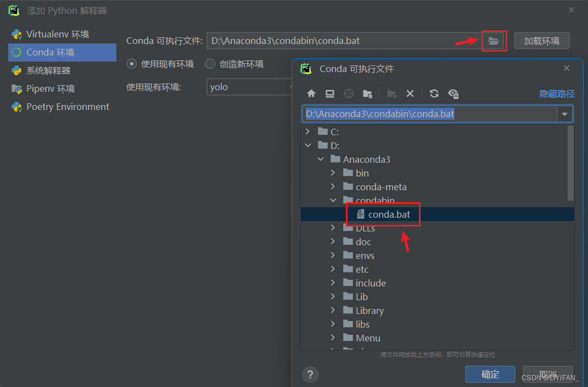Expand the include folder
This screenshot has width=588, height=387.
pyautogui.click(x=333, y=283)
